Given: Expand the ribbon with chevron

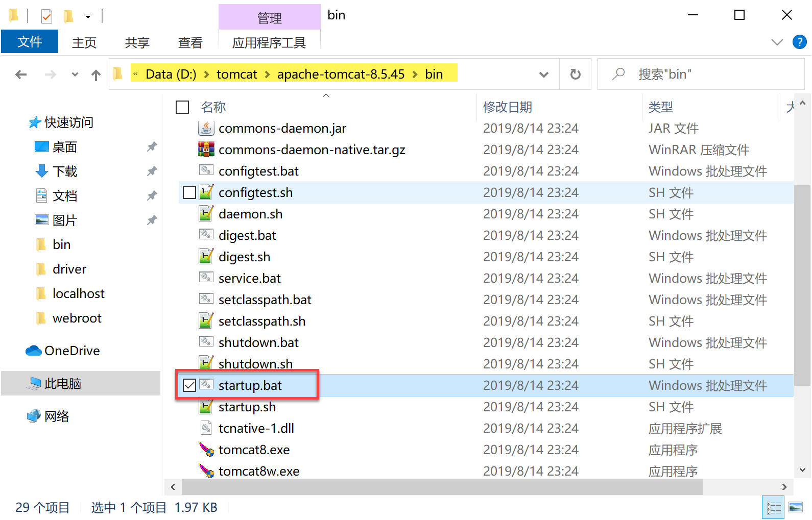Looking at the screenshot, I should point(777,42).
